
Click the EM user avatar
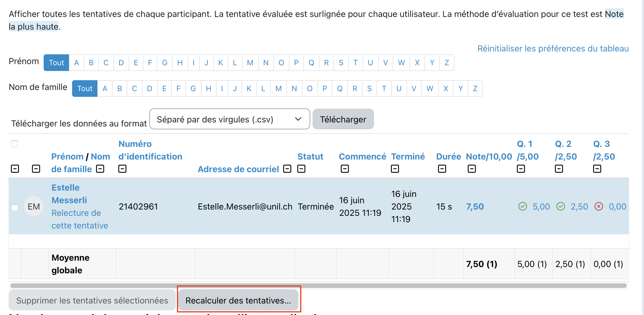(x=34, y=206)
